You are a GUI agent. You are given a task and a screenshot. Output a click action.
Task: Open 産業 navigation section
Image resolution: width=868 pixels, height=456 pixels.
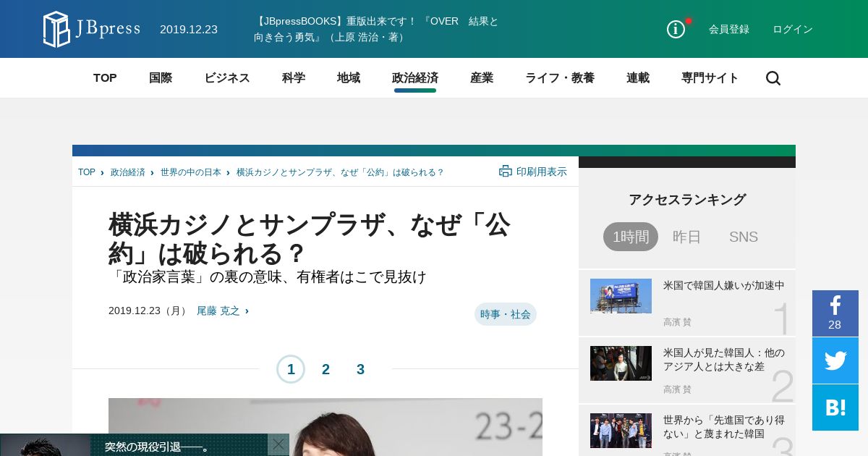(482, 78)
